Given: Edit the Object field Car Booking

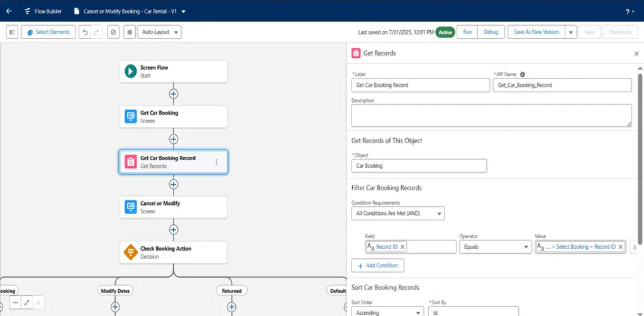Looking at the screenshot, I should tap(419, 166).
